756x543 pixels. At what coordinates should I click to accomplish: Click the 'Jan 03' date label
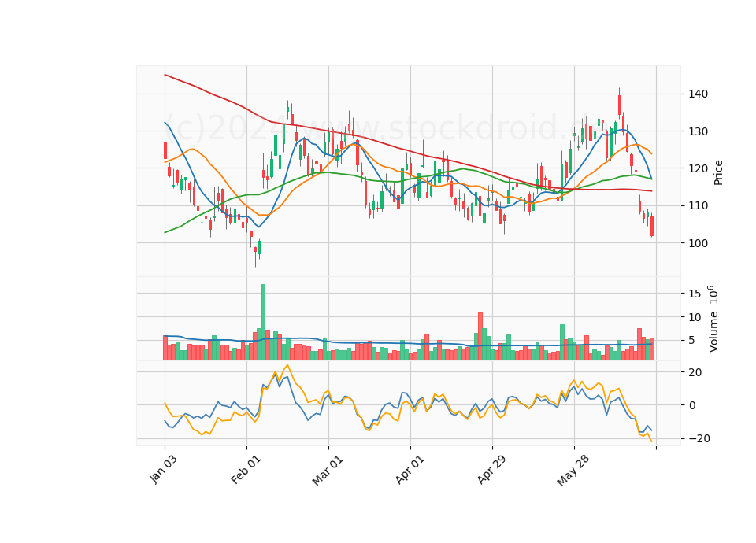click(x=163, y=469)
